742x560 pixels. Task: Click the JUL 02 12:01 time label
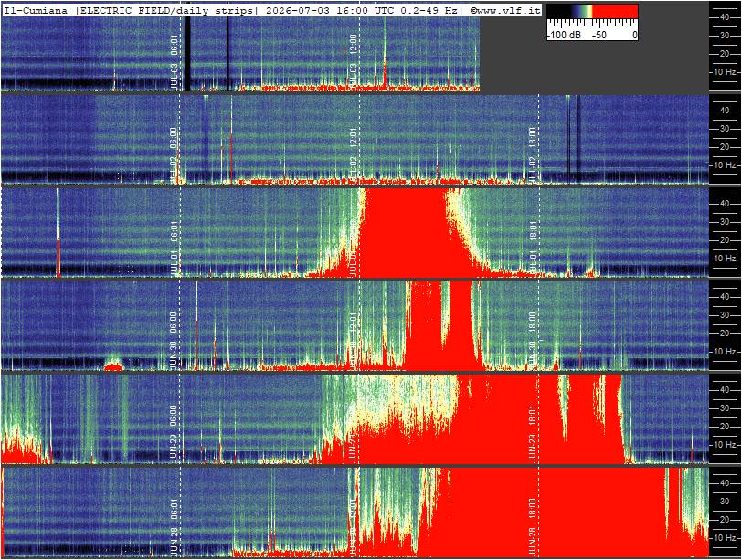(353, 155)
